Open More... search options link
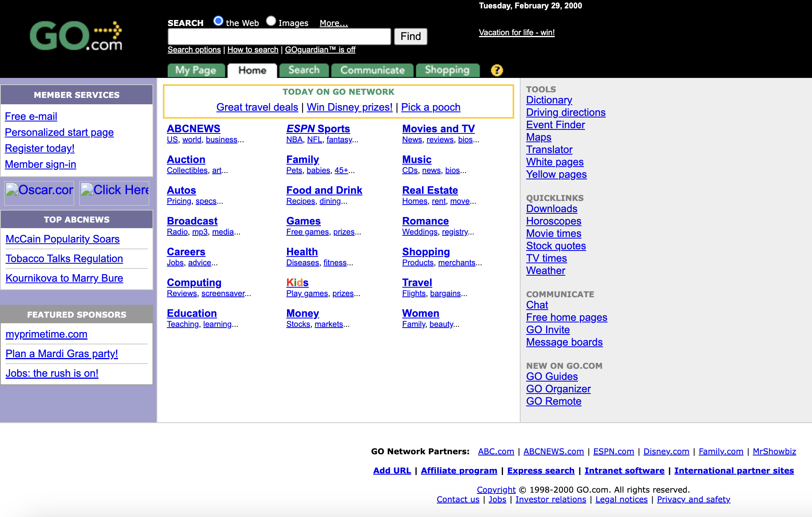Viewport: 812px width, 517px height. click(334, 23)
